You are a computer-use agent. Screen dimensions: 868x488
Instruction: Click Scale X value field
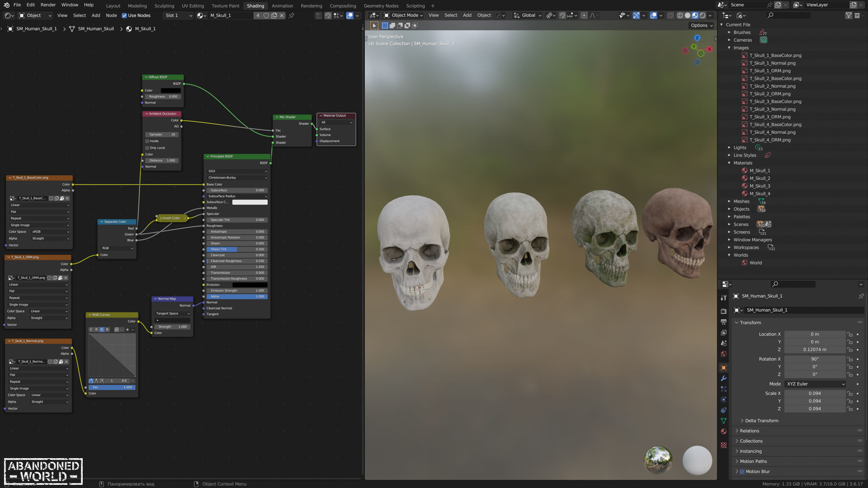click(x=815, y=394)
